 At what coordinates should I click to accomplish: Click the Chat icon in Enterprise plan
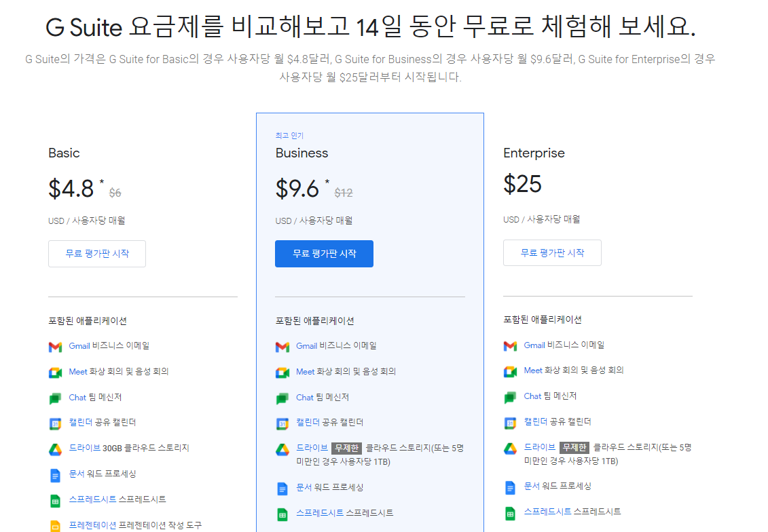pyautogui.click(x=511, y=398)
